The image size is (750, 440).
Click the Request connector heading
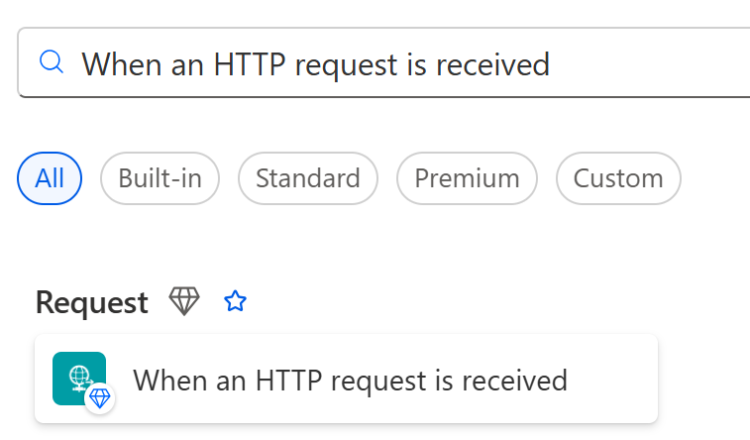pyautogui.click(x=92, y=302)
